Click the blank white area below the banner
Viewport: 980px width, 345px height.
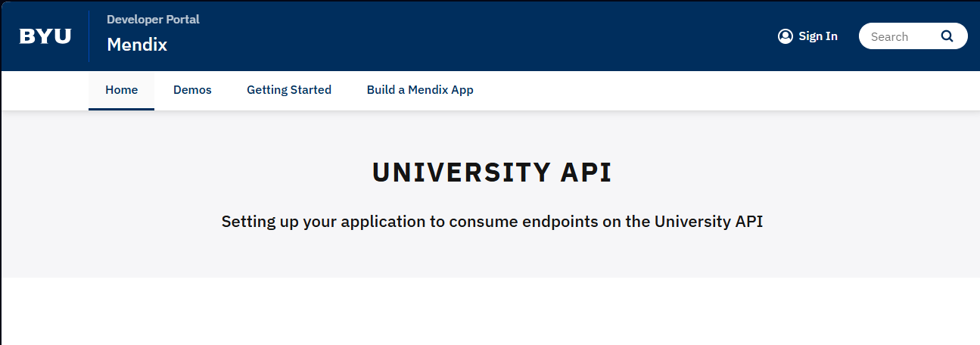pyautogui.click(x=490, y=311)
